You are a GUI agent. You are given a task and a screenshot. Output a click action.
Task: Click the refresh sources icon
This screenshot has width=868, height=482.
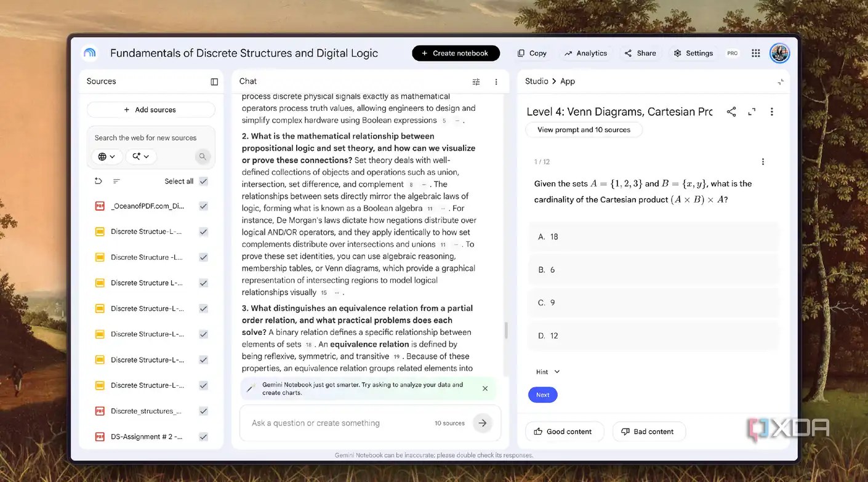pyautogui.click(x=98, y=181)
